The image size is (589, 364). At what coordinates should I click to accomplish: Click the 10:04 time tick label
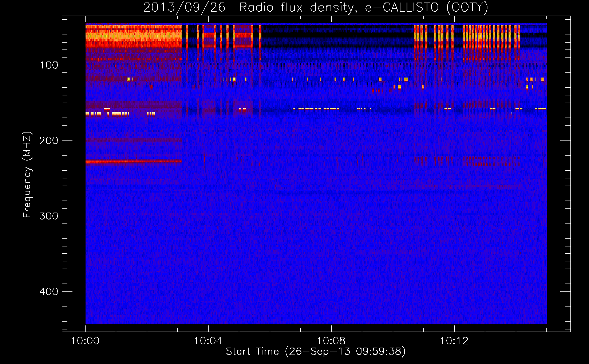208,341
